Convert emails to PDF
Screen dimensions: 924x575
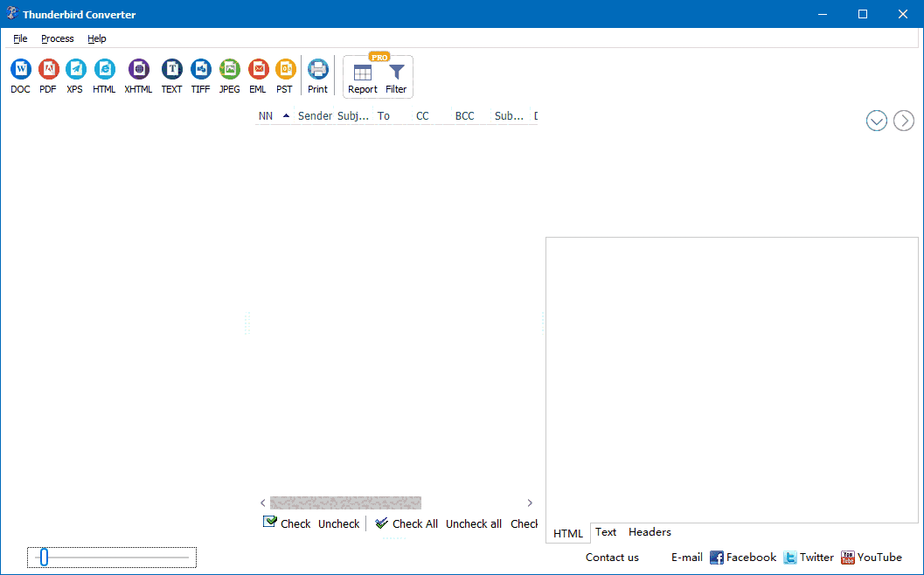click(x=48, y=74)
